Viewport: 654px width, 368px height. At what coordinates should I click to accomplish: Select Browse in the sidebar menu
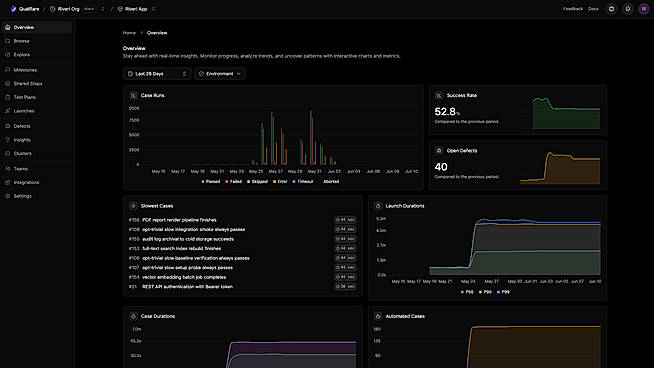tap(37, 41)
